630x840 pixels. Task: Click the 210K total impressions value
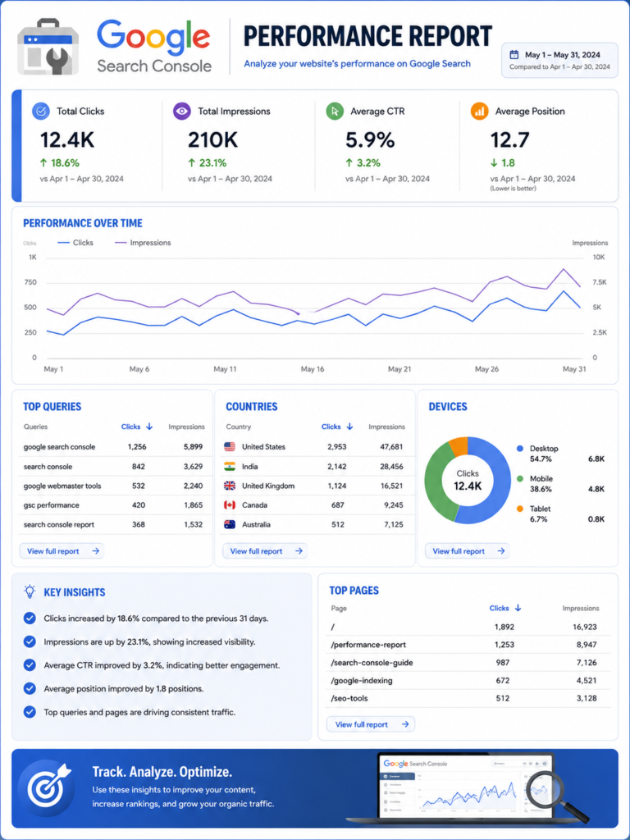point(212,139)
